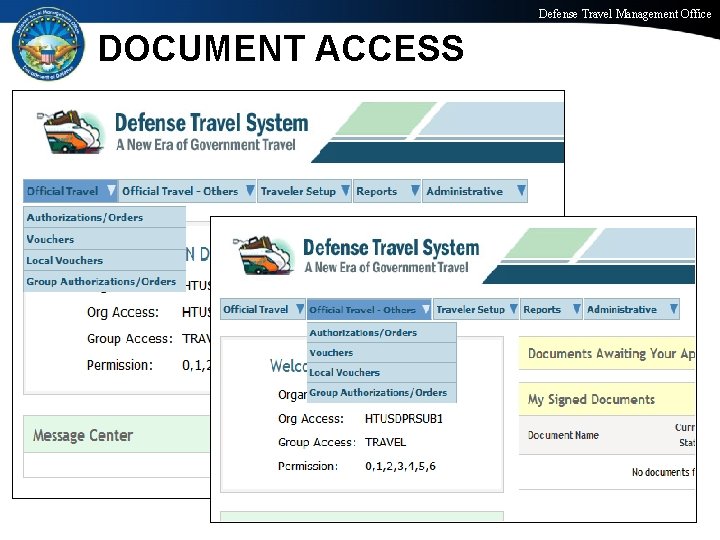Image resolution: width=720 pixels, height=540 pixels.
Task: Click Administrative dropdown arrow in back window
Action: [x=521, y=190]
